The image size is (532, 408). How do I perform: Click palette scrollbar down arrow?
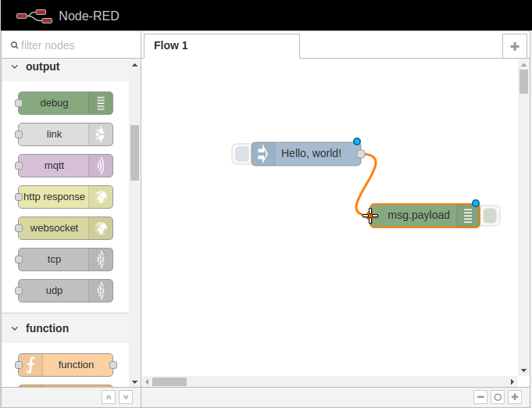134,382
